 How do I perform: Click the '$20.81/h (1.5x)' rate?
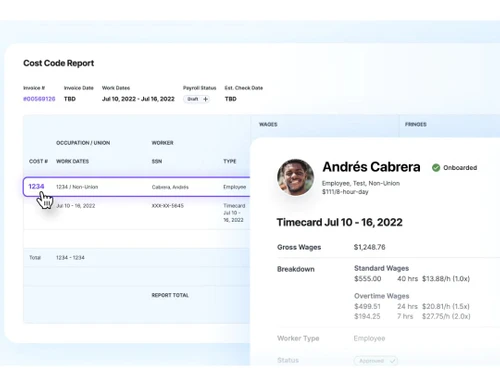pos(446,306)
